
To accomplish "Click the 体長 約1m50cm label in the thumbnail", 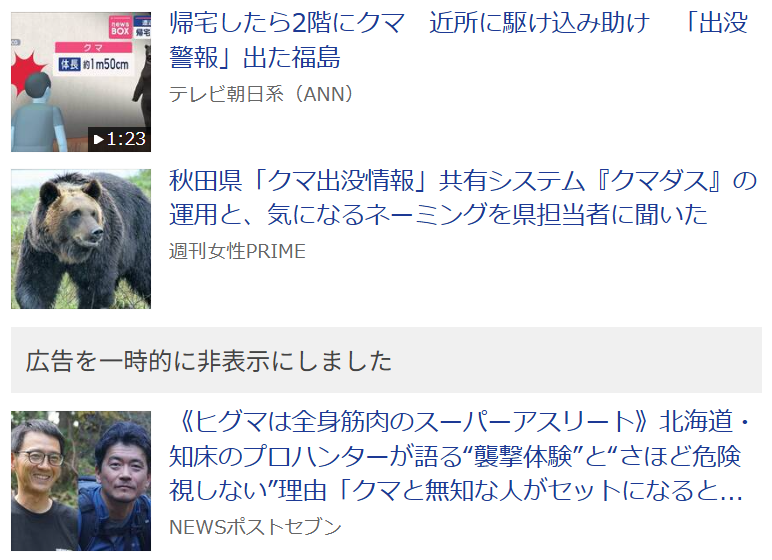I will pyautogui.click(x=94, y=65).
